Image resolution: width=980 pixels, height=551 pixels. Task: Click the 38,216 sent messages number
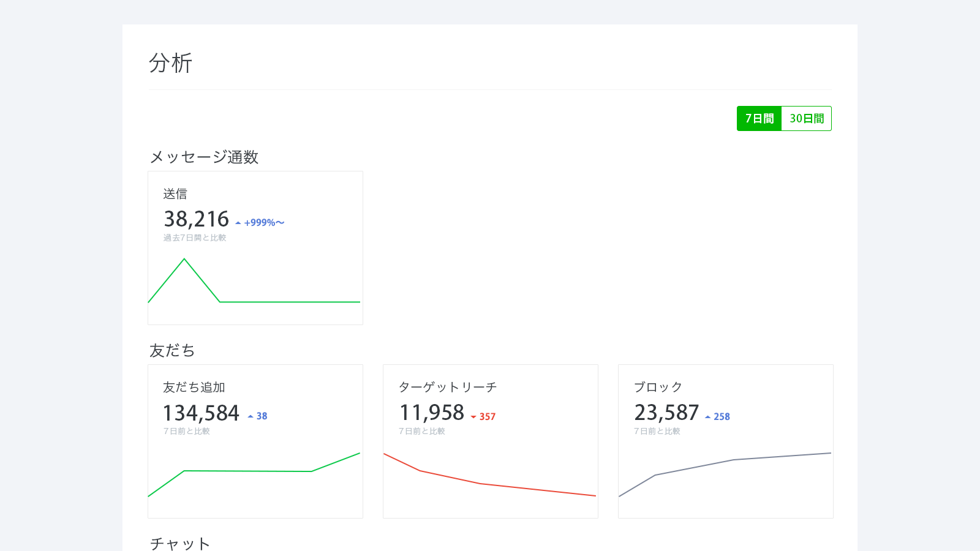click(196, 219)
